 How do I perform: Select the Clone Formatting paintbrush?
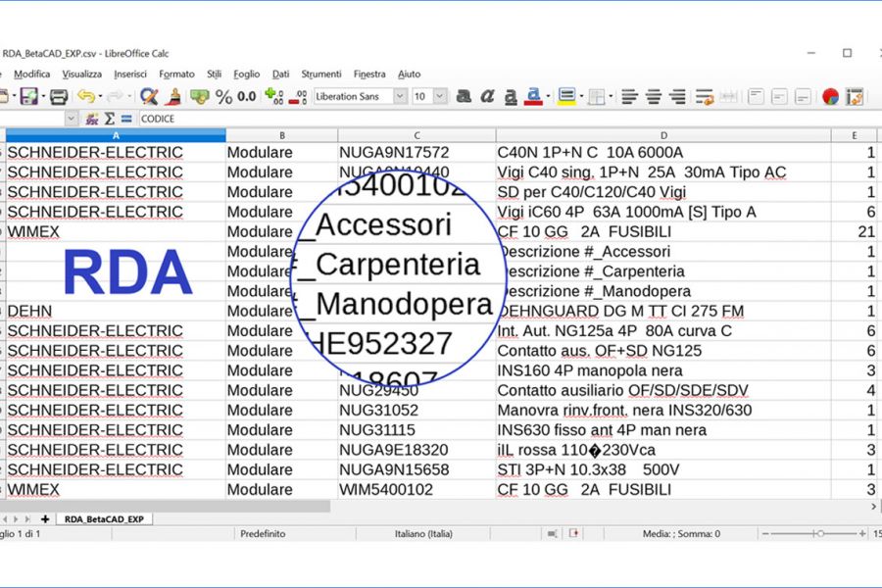coord(173,97)
